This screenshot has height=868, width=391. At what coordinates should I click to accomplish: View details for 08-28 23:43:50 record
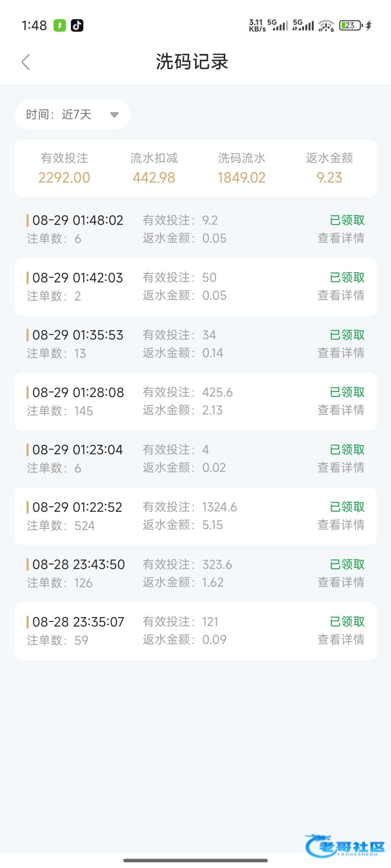point(341,582)
